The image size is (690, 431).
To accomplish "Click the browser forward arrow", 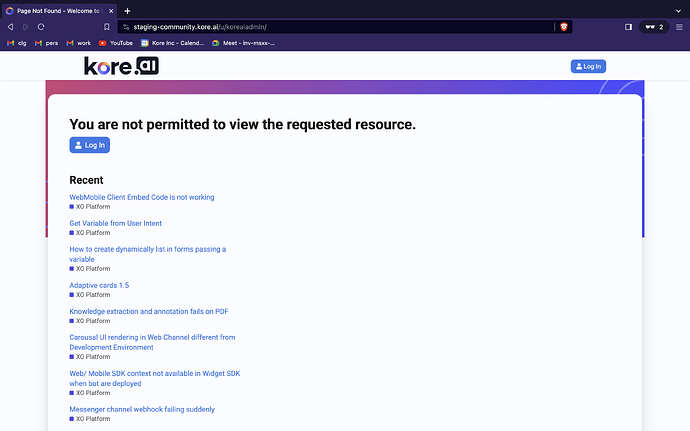I will click(x=26, y=27).
